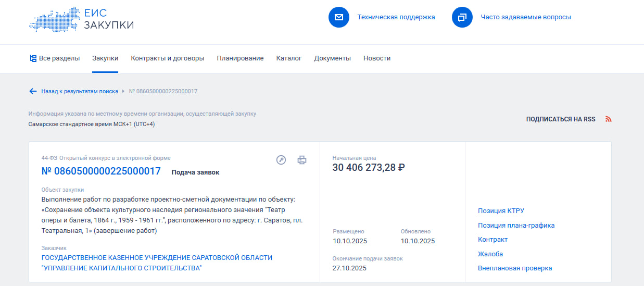The height and width of the screenshot is (286, 644).
Task: Open the Документы menu item
Action: pyautogui.click(x=333, y=58)
